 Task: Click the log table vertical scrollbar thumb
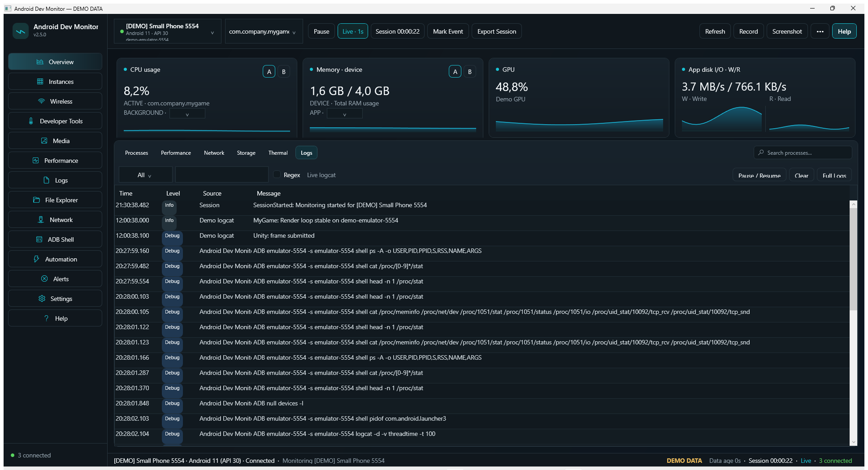pos(854,259)
